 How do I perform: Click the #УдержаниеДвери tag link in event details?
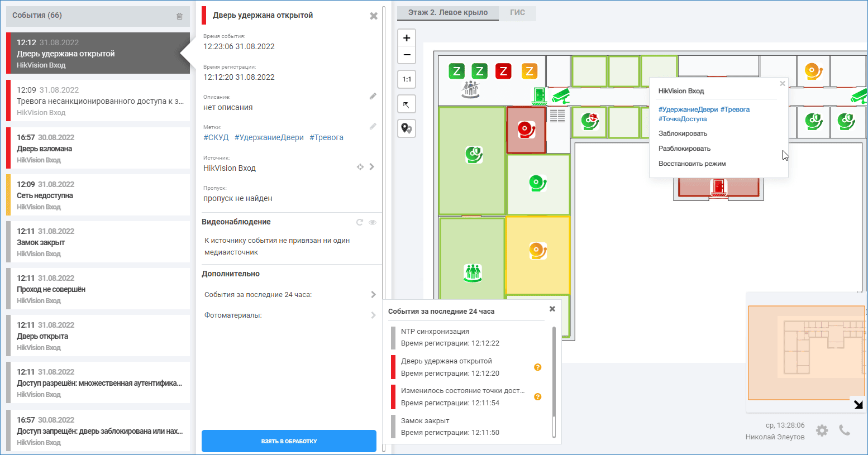269,137
